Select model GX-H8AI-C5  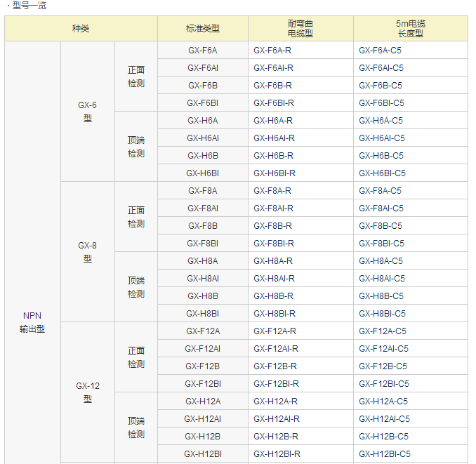(381, 279)
